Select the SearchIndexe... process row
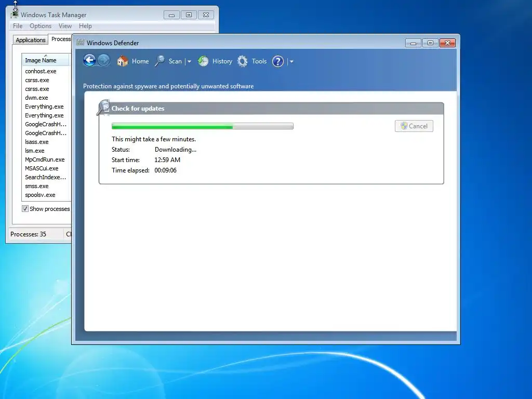The width and height of the screenshot is (532, 399). pos(46,177)
